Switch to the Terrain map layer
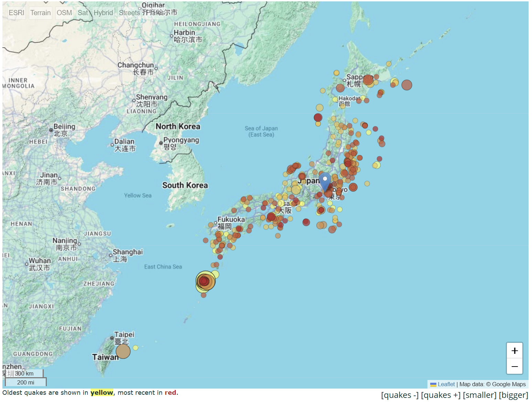 pyautogui.click(x=41, y=13)
